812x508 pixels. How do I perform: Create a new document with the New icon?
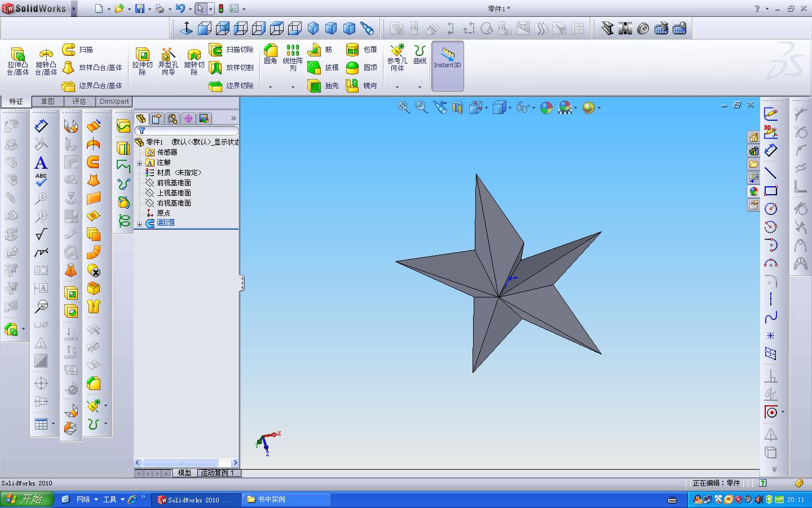pos(99,8)
